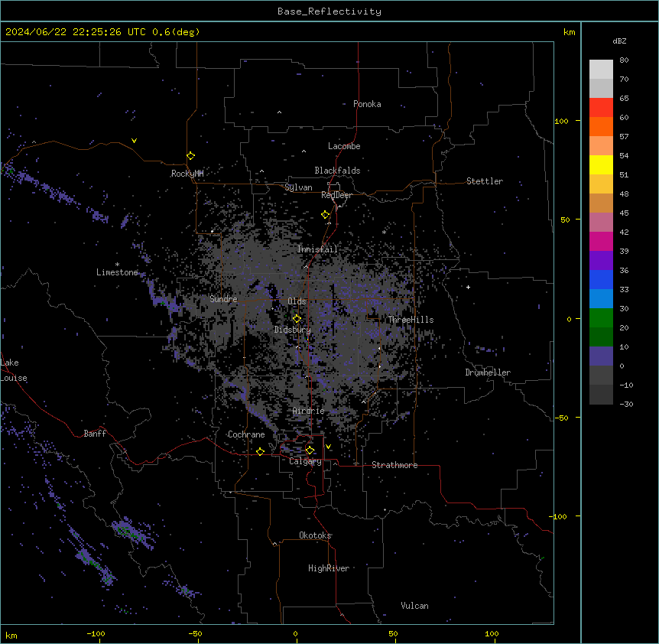Screen dimensions: 659x644
Task: Click the Lacombe city label
Action: 344,146
